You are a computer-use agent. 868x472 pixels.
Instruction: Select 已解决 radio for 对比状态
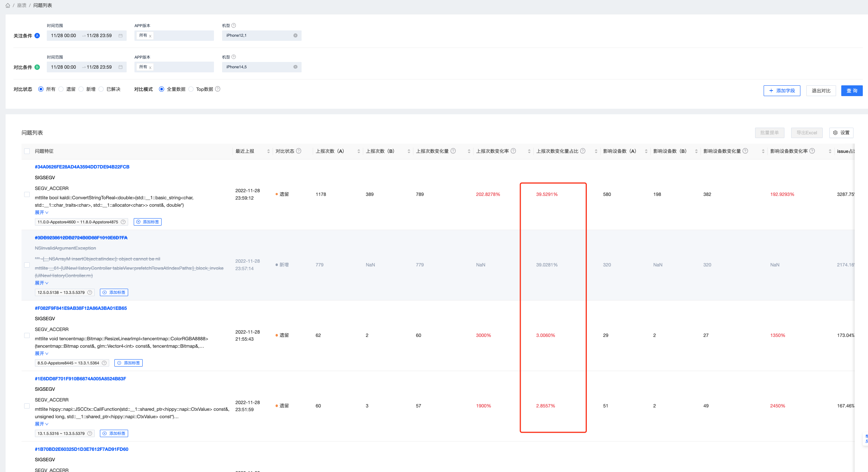click(x=101, y=89)
